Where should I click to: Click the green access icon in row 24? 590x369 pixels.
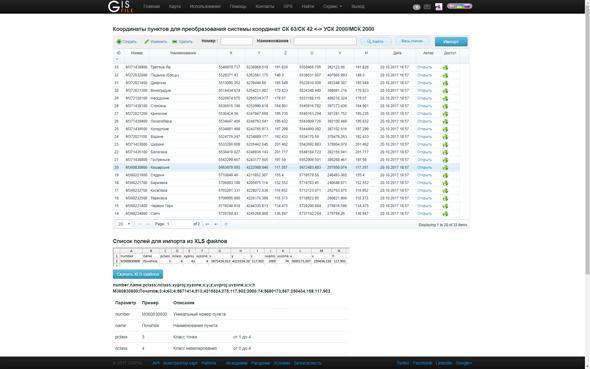[445, 137]
